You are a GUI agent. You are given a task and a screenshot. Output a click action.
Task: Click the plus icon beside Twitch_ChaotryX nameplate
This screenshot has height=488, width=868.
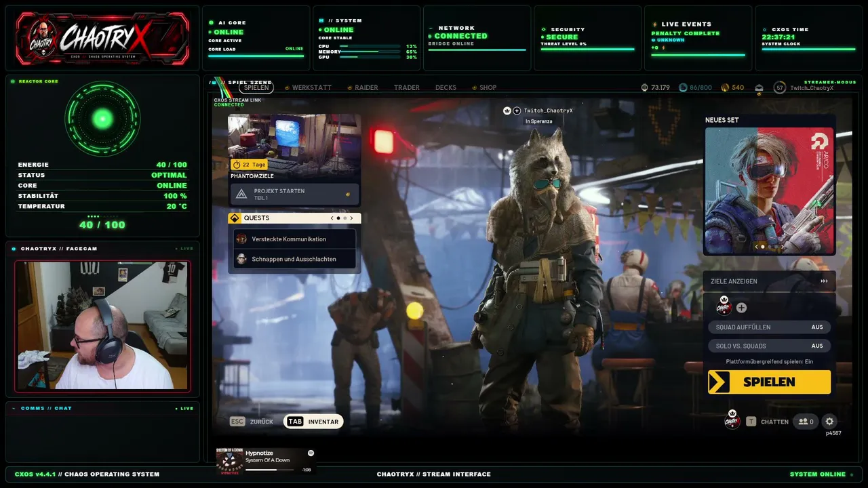[517, 110]
